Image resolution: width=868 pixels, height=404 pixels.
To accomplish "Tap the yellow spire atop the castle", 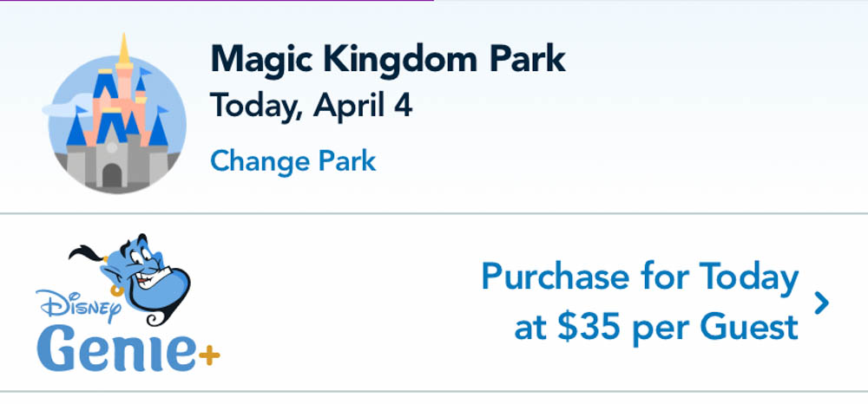I will pos(125,52).
